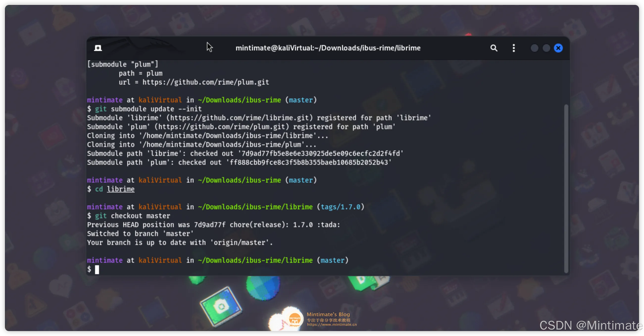Open a new terminal tab
Viewport: 644px width, 336px height.
pyautogui.click(x=98, y=48)
